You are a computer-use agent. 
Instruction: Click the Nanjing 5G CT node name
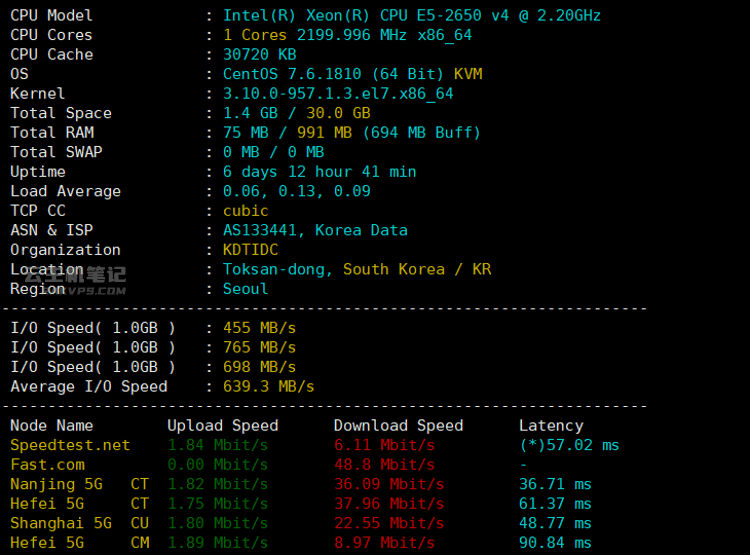click(x=79, y=484)
